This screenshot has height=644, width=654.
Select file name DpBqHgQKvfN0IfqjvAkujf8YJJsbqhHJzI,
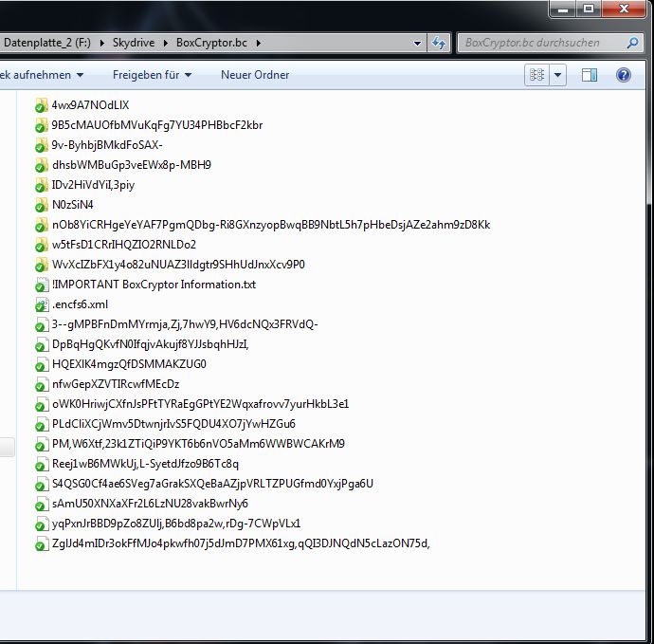[x=151, y=344]
